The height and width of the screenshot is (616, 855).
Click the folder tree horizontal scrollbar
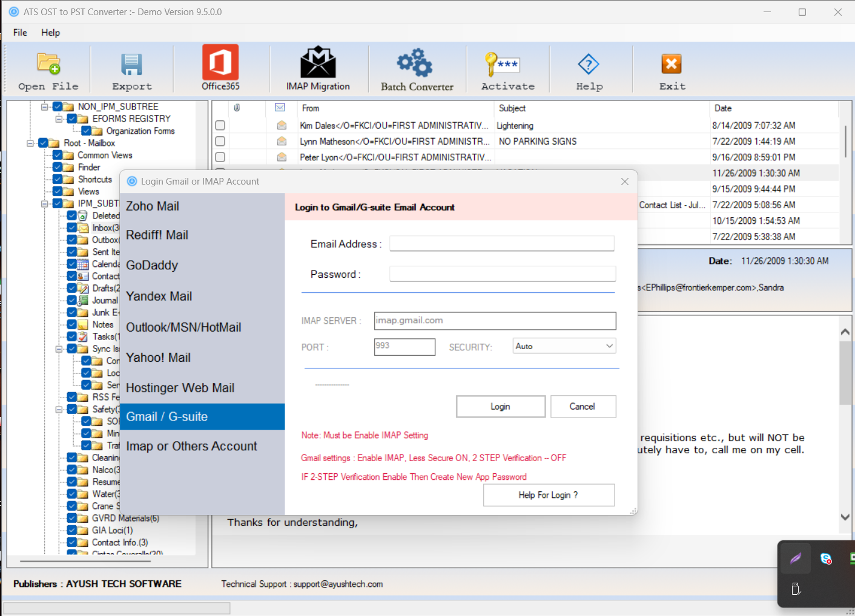click(85, 562)
